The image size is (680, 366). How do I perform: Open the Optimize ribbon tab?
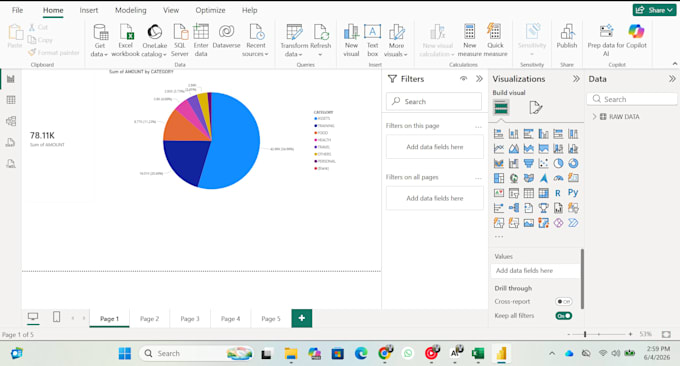tap(210, 10)
